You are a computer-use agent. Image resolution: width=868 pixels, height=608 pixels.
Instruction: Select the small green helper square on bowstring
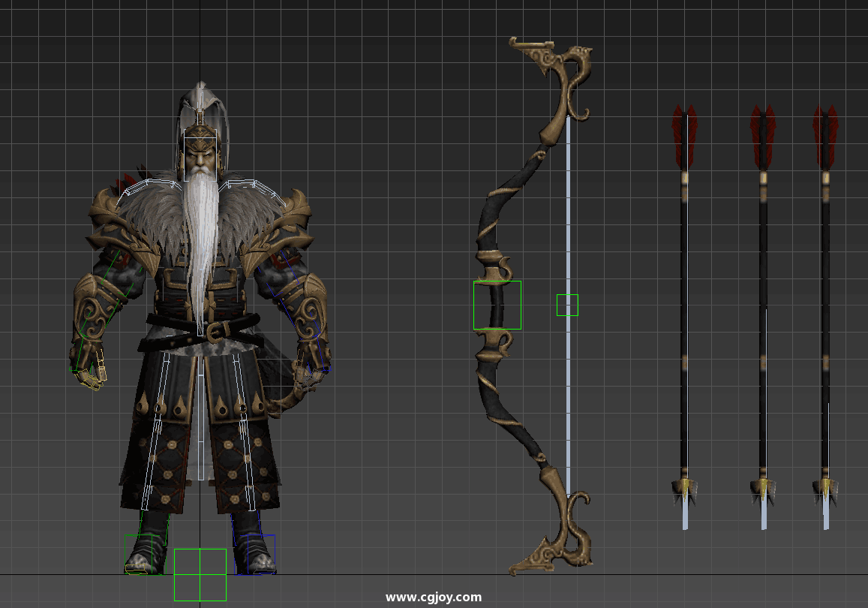[567, 305]
